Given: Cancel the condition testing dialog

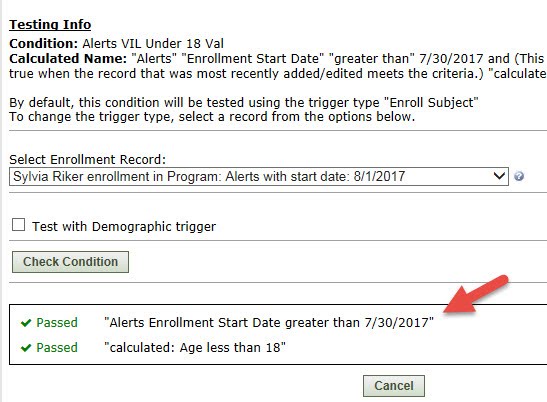Looking at the screenshot, I should pos(394,386).
